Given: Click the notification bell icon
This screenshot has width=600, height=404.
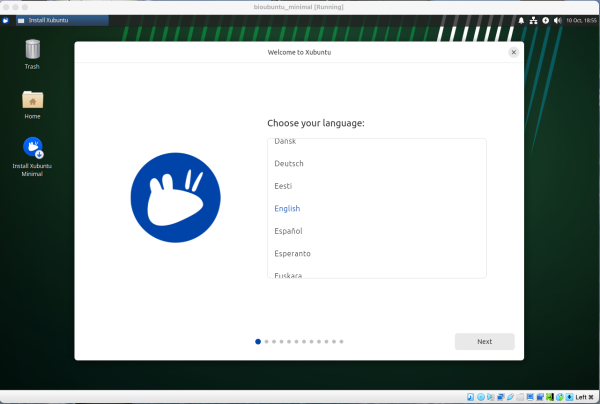Looking at the screenshot, I should pos(520,20).
